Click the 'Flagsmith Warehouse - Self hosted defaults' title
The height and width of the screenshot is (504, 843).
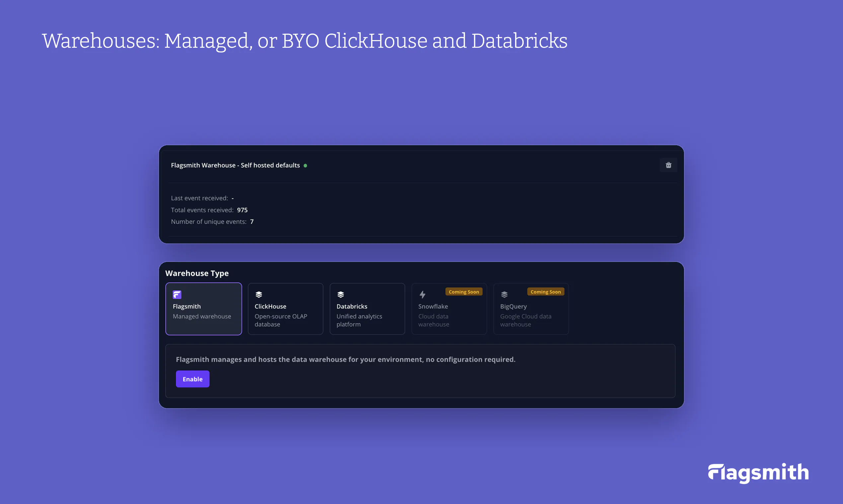tap(235, 165)
